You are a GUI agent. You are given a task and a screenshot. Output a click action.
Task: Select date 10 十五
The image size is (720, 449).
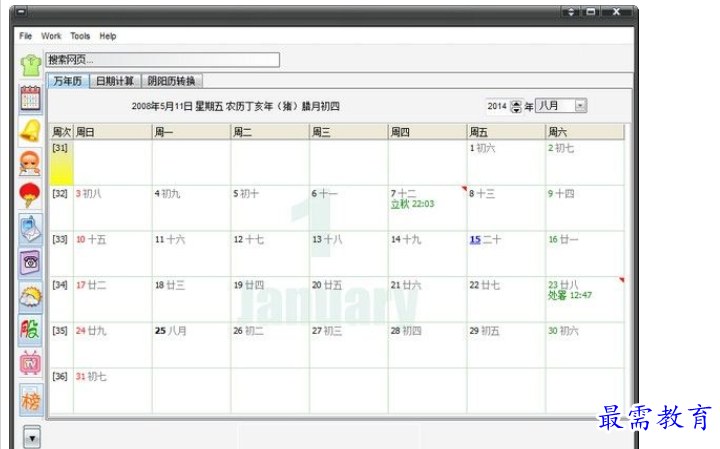112,253
